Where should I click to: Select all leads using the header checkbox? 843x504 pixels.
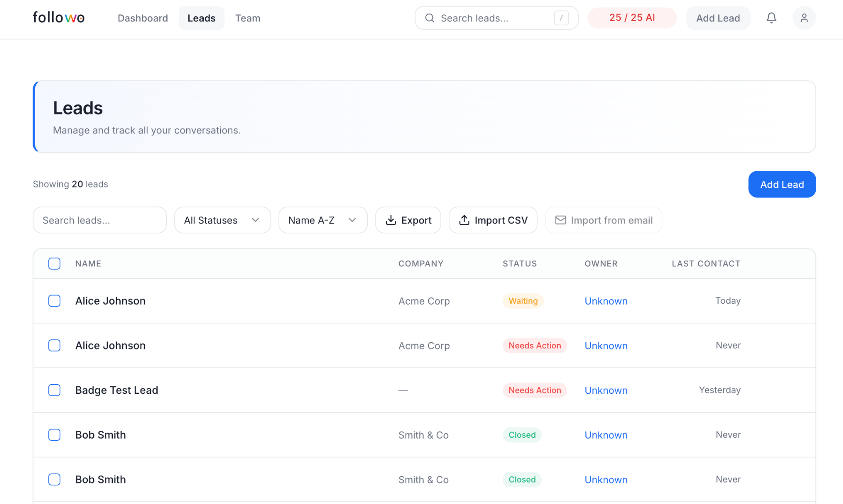click(x=54, y=263)
